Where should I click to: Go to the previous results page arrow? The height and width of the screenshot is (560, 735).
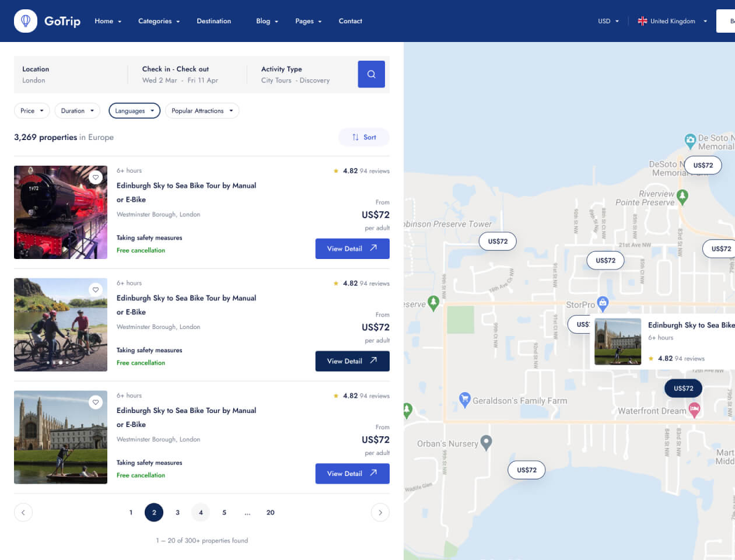click(x=23, y=512)
